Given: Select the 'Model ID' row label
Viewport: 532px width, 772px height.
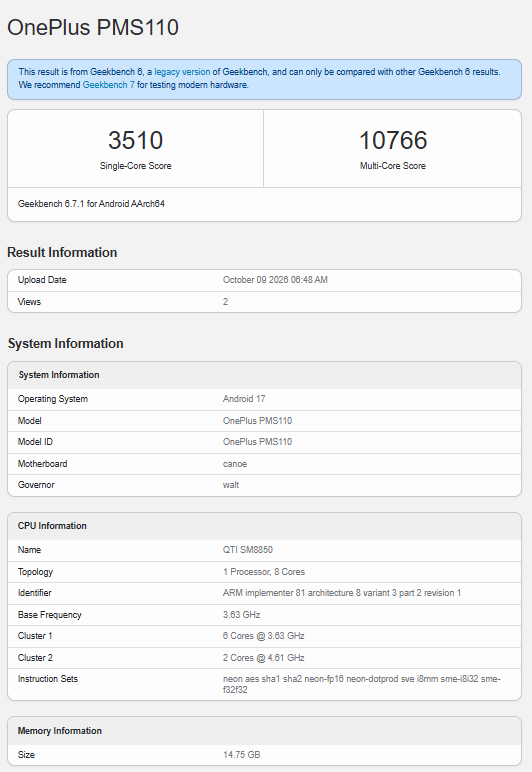Looking at the screenshot, I should [35, 442].
